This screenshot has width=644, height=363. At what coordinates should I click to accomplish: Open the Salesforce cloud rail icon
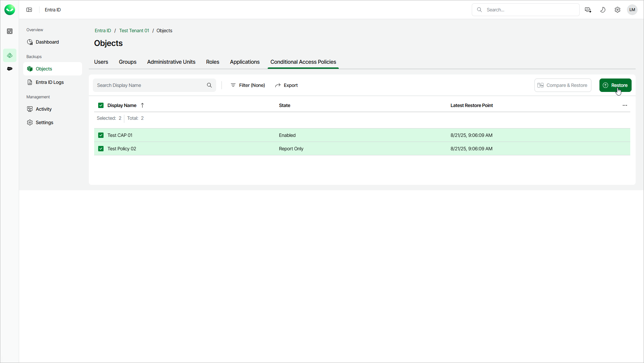10,69
